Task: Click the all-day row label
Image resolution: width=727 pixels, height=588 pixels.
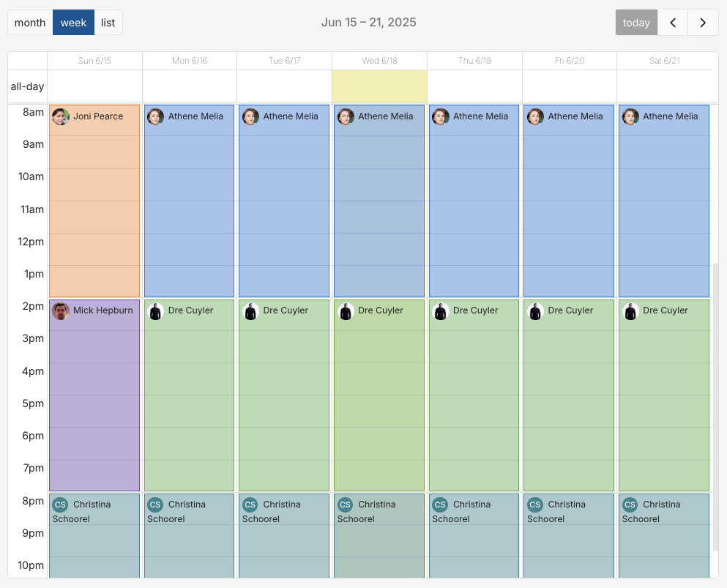Action: (x=27, y=86)
